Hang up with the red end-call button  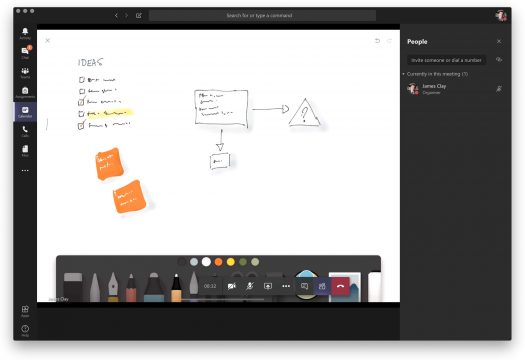pyautogui.click(x=341, y=286)
